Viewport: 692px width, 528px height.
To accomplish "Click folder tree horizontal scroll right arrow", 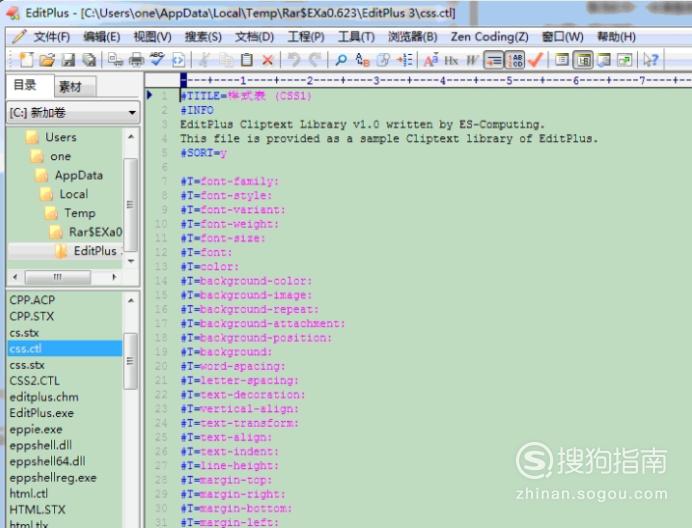I will [114, 277].
